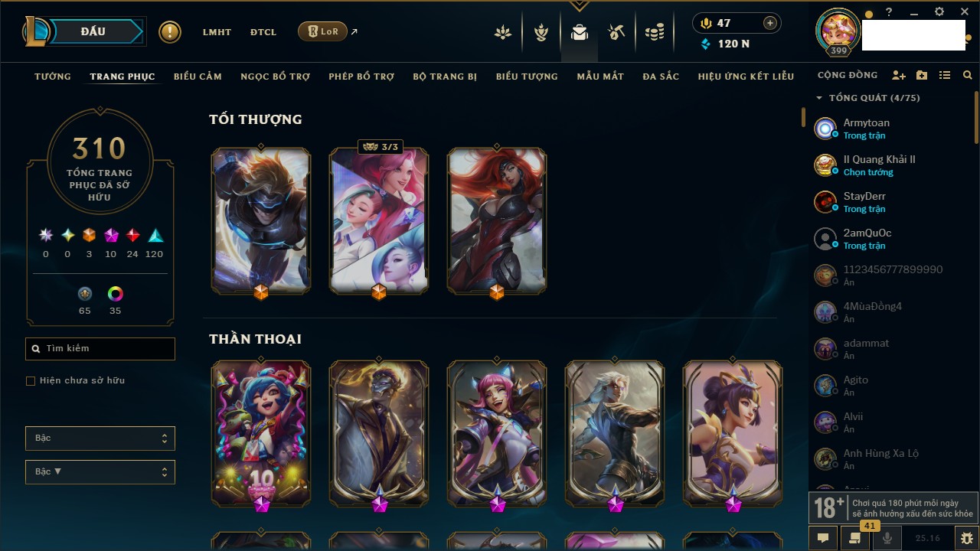Toggle the microphone mute icon

click(887, 538)
